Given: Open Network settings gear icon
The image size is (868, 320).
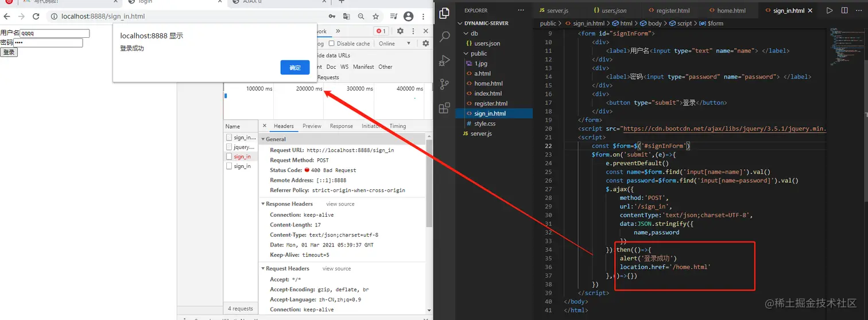Looking at the screenshot, I should tap(425, 44).
